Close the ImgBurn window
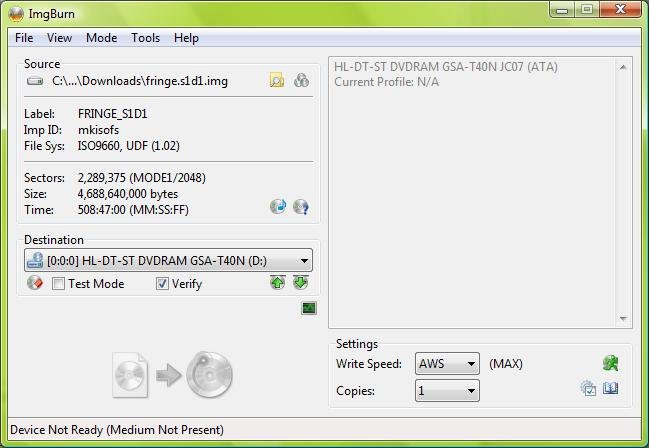649x448 pixels. click(620, 10)
